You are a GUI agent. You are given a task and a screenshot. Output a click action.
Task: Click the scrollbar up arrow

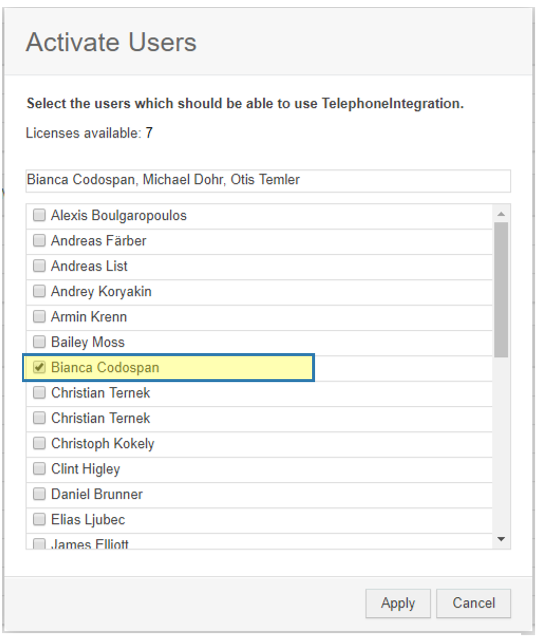[501, 214]
